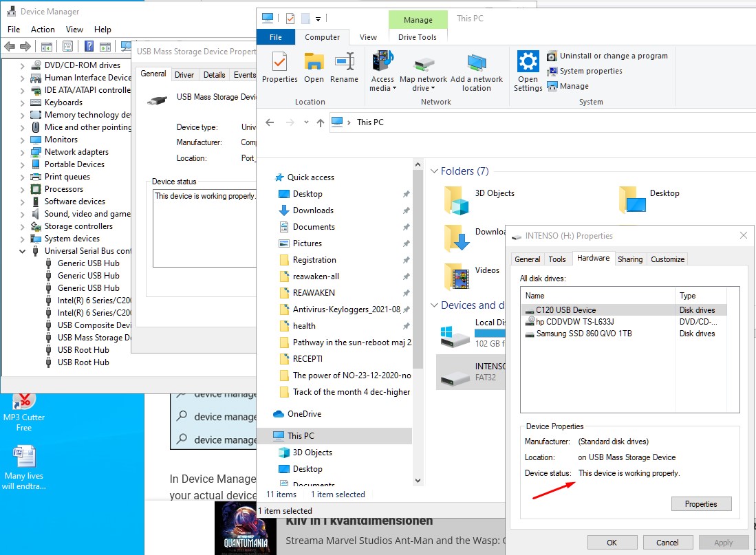
Task: Click the Rename icon in Explorer ribbon
Action: click(344, 68)
